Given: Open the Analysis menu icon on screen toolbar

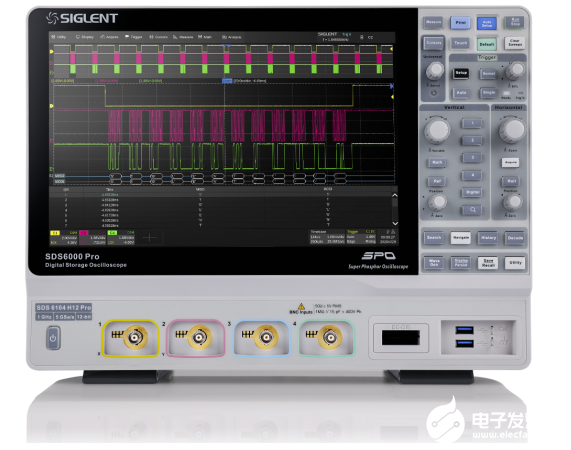Looking at the screenshot, I should [232, 37].
